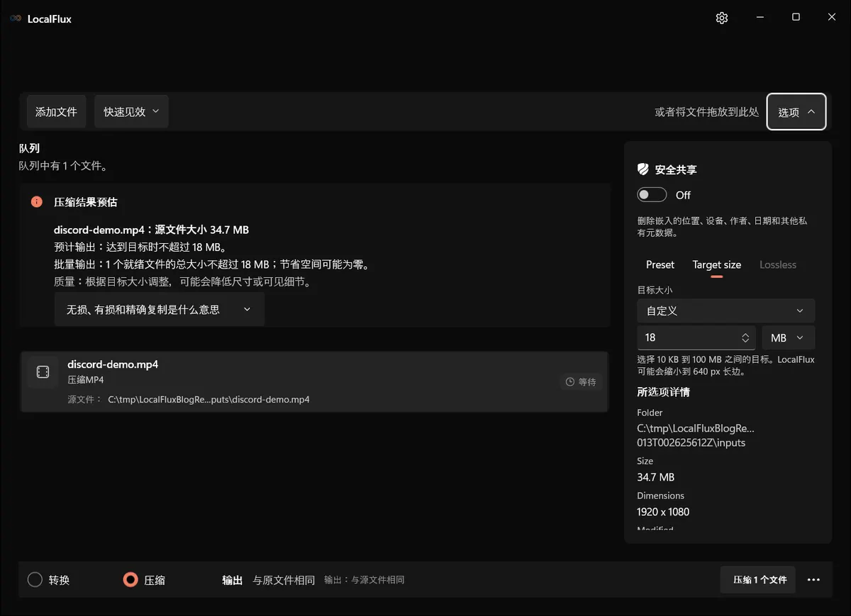Switch to the Target size tab
This screenshot has width=851, height=616.
717,264
